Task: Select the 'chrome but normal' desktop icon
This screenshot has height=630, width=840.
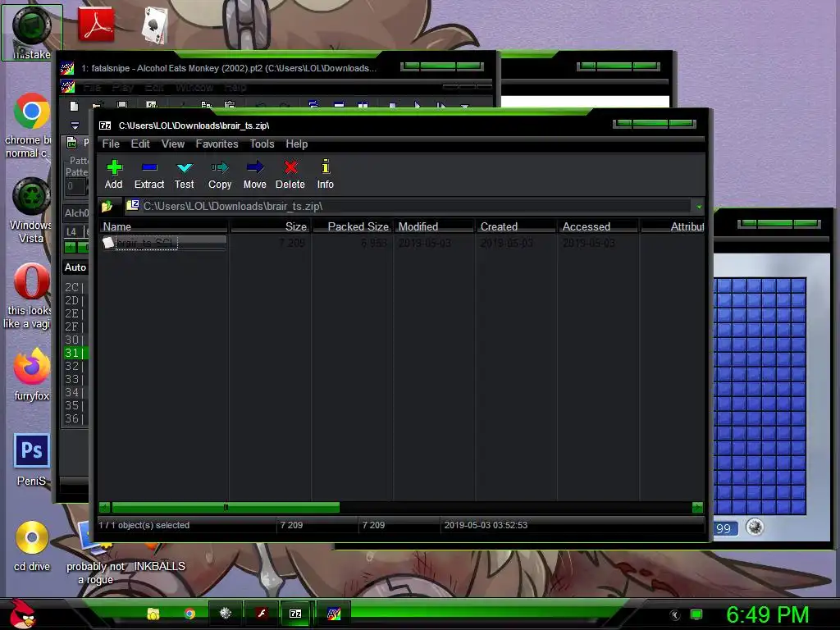Action: coord(31,126)
